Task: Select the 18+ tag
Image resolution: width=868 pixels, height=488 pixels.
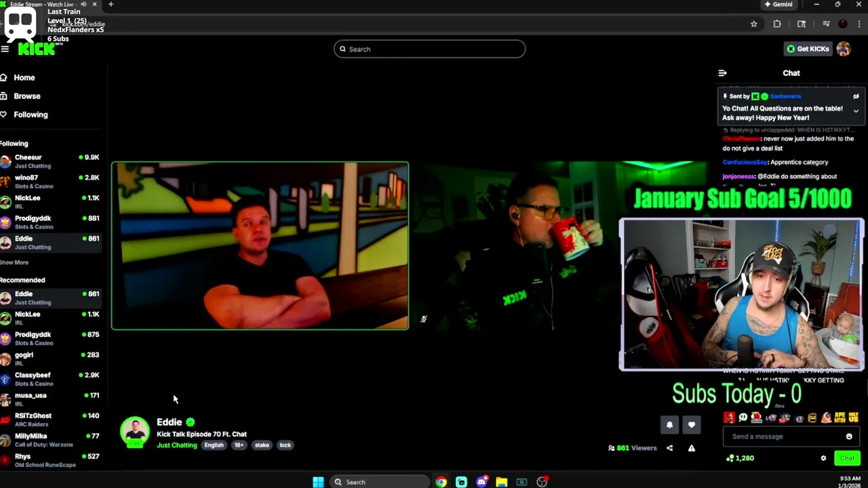Action: [239, 445]
